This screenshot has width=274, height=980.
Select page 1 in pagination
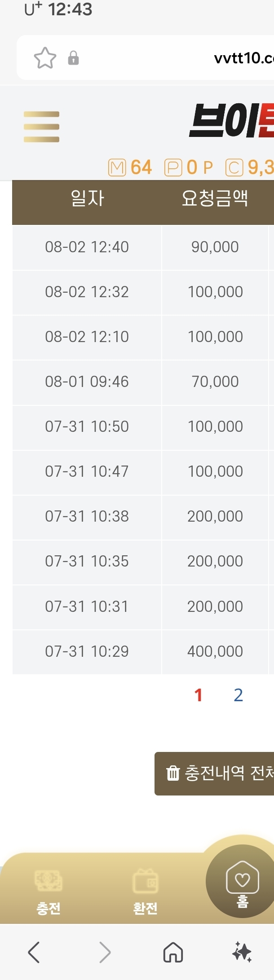(x=198, y=695)
